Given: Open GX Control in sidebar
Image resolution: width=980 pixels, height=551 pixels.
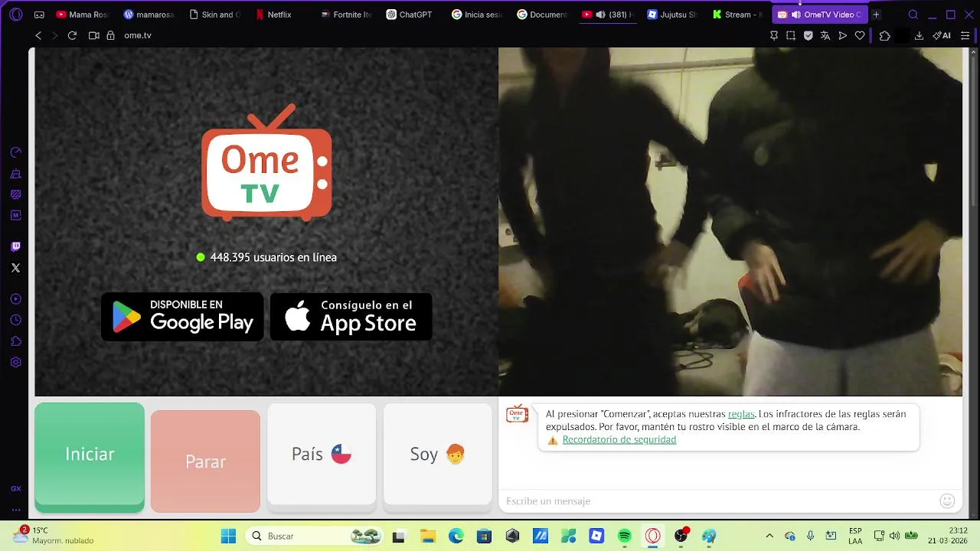Looking at the screenshot, I should [x=15, y=152].
